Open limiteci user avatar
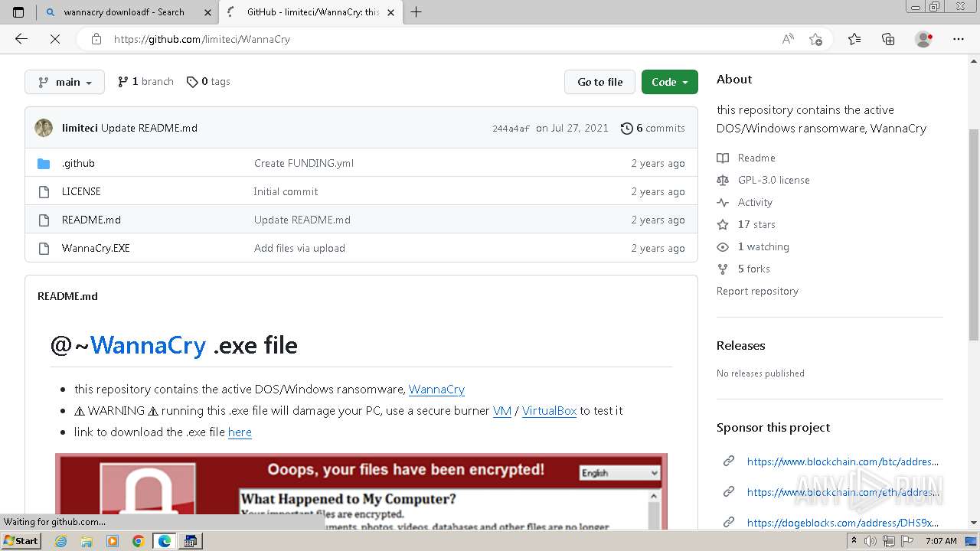The image size is (980, 551). tap(44, 128)
